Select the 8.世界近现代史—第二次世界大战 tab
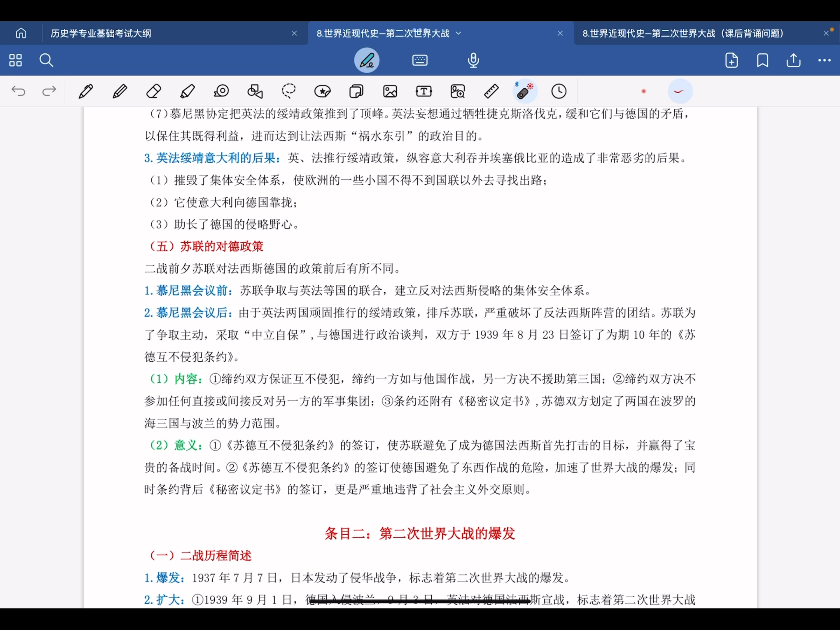Image resolution: width=840 pixels, height=630 pixels. (383, 34)
